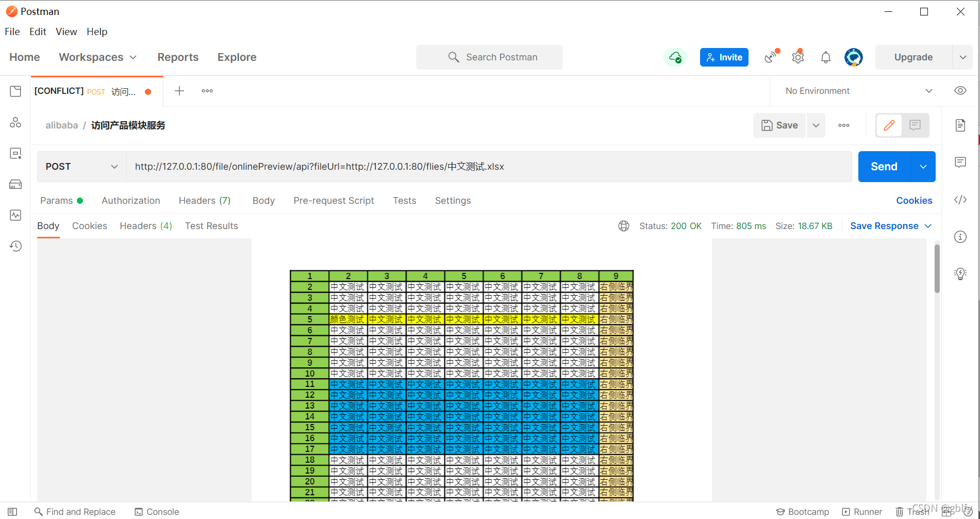The width and height of the screenshot is (980, 519).
Task: Open the Collections sidebar panel icon
Action: tap(15, 91)
